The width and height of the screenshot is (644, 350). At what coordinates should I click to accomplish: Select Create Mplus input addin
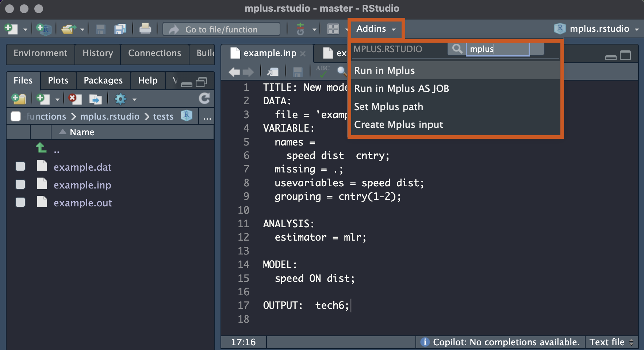(x=398, y=125)
